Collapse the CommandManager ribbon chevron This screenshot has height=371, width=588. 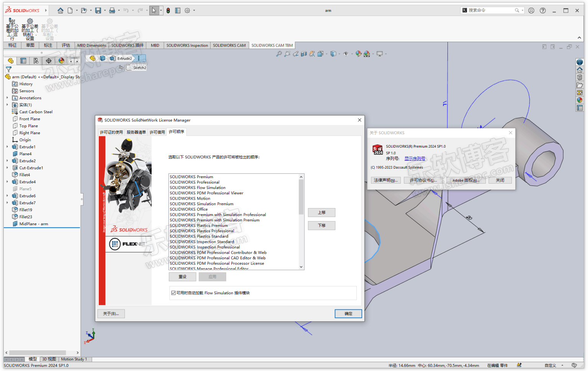[579, 37]
